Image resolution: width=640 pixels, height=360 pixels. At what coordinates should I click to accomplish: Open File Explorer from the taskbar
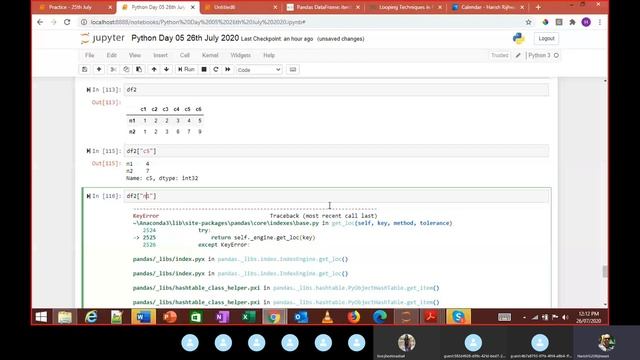pyautogui.click(x=65, y=317)
